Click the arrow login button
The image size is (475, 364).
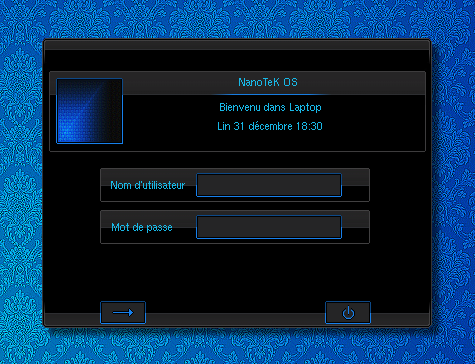coord(123,312)
